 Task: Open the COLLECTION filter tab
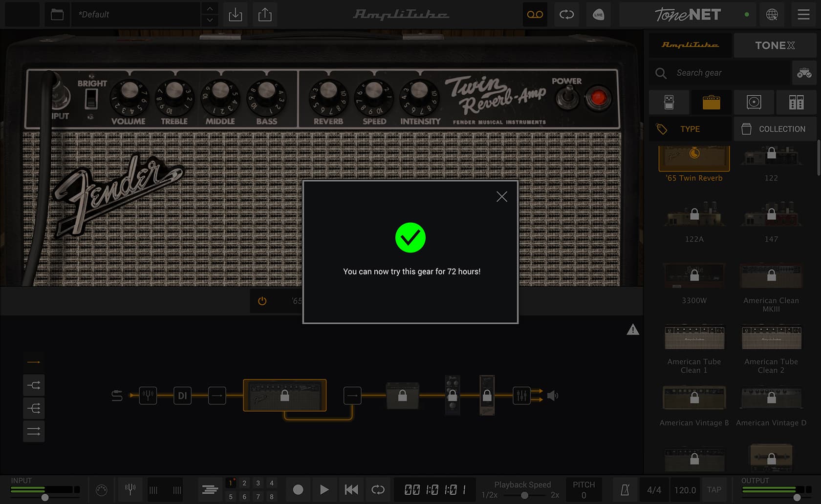775,129
